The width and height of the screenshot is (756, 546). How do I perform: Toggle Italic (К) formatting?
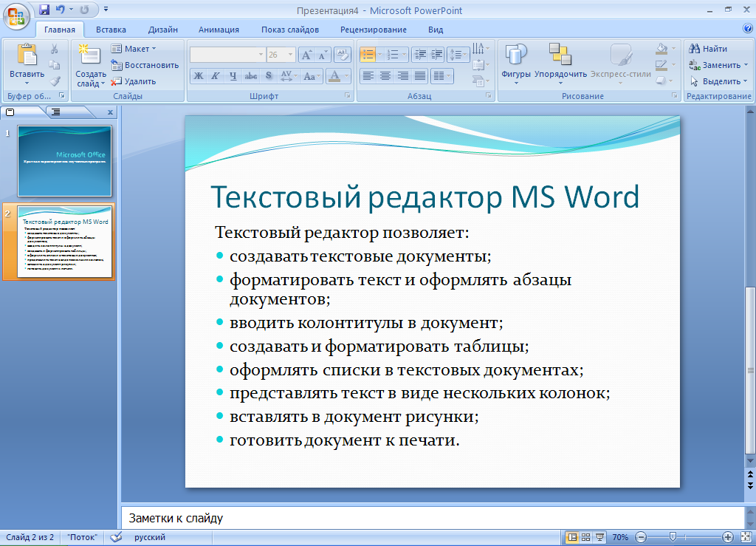(x=216, y=75)
